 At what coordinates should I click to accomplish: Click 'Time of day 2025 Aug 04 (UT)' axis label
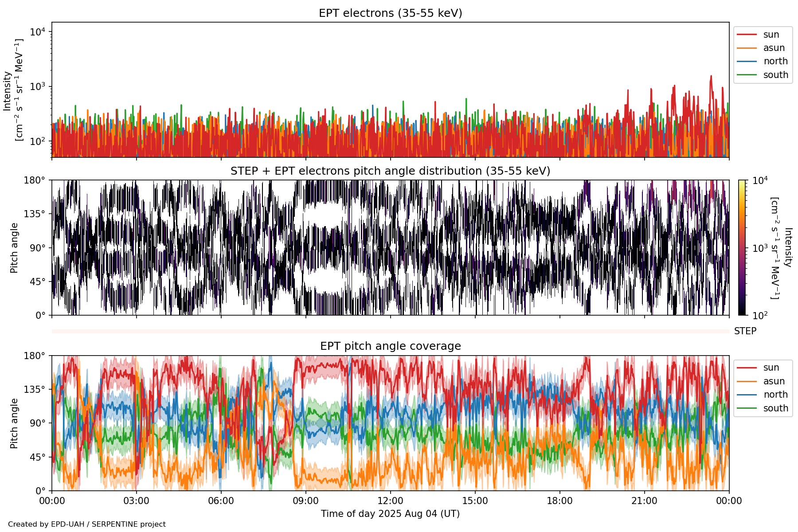tap(390, 514)
